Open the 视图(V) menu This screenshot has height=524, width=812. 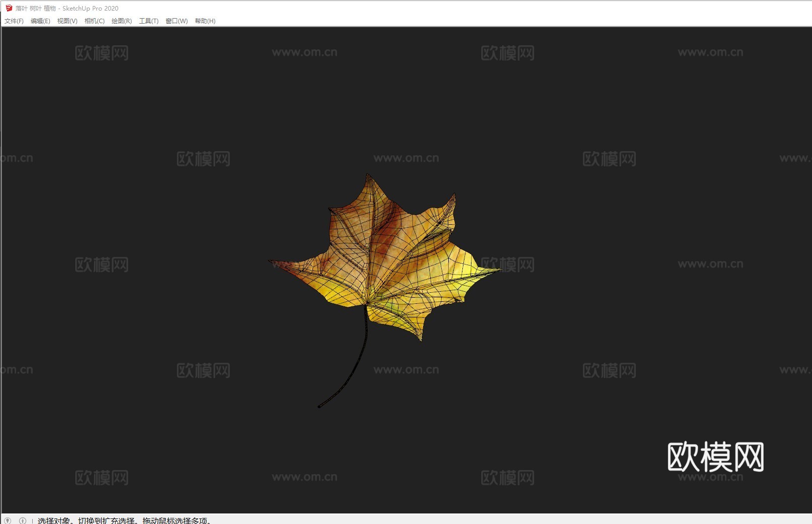point(67,21)
